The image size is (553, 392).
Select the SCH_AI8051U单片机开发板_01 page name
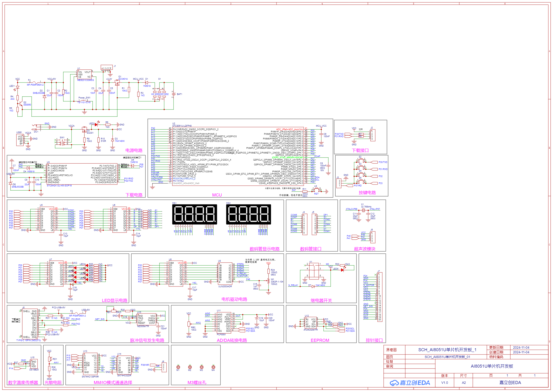coord(447,357)
